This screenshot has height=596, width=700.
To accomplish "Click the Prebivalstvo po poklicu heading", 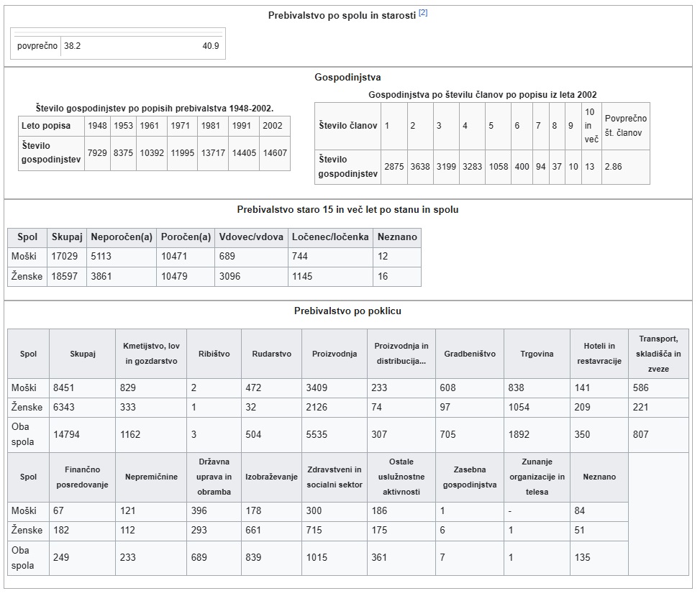I will click(x=347, y=311).
